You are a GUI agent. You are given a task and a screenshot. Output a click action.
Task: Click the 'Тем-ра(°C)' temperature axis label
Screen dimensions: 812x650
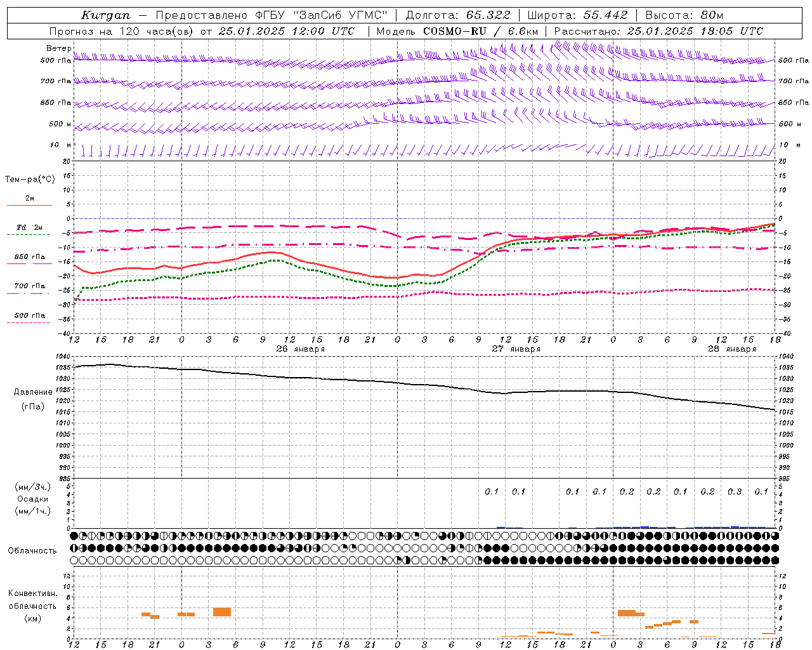[x=30, y=180]
